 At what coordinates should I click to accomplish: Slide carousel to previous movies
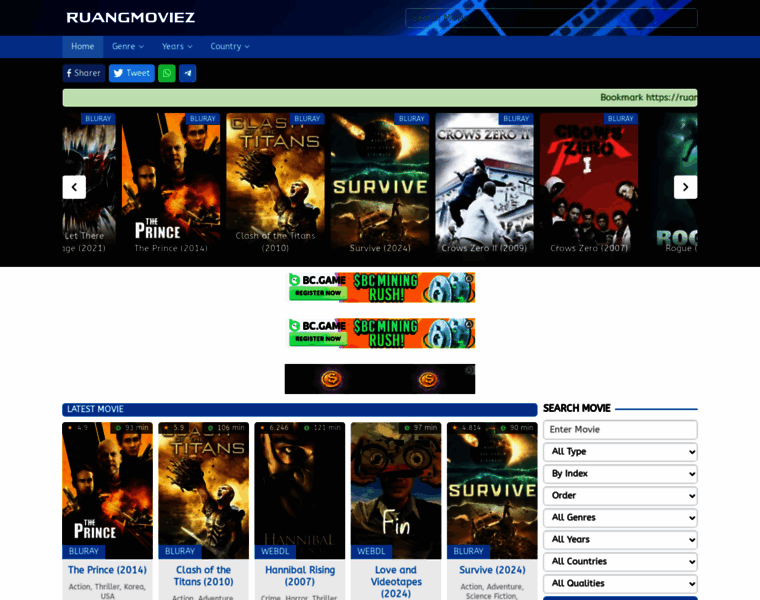pyautogui.click(x=74, y=187)
